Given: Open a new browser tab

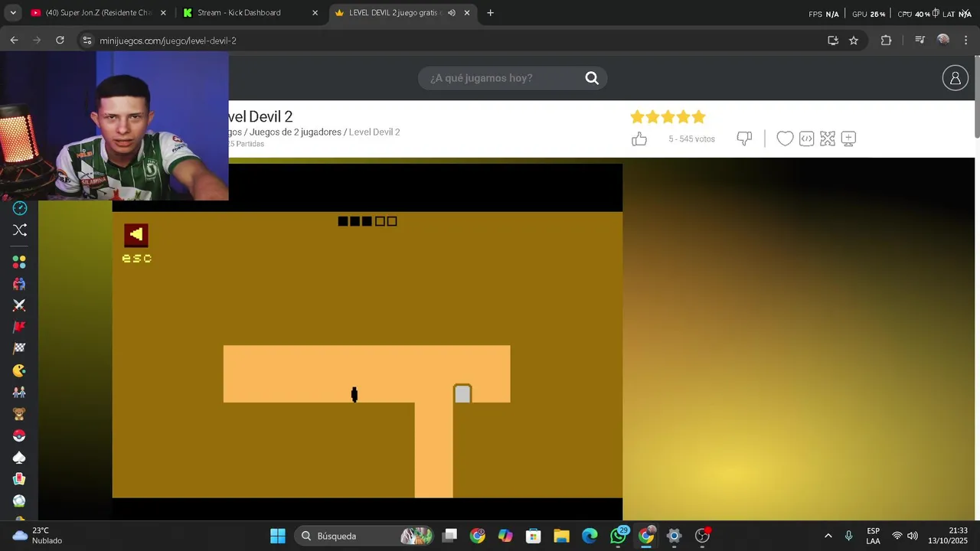Looking at the screenshot, I should coord(490,13).
